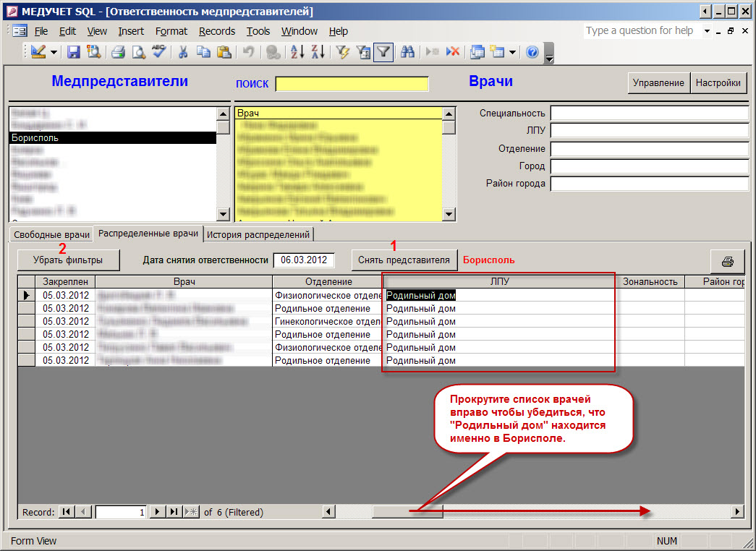Open the Edit menu
The width and height of the screenshot is (756, 551).
[x=67, y=31]
